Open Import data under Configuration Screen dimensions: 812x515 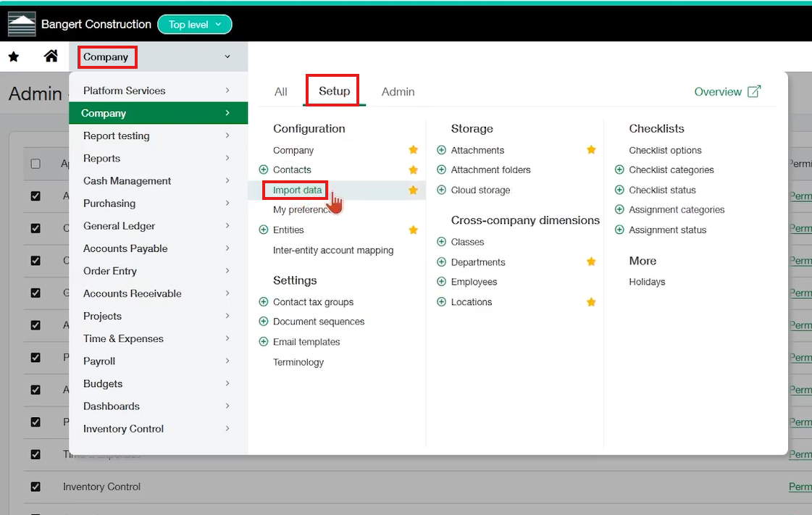(x=297, y=190)
